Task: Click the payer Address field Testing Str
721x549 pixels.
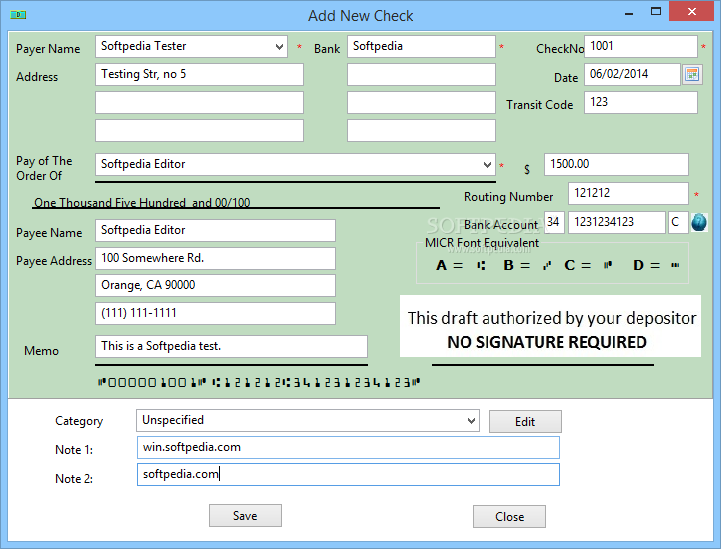Action: (x=199, y=74)
